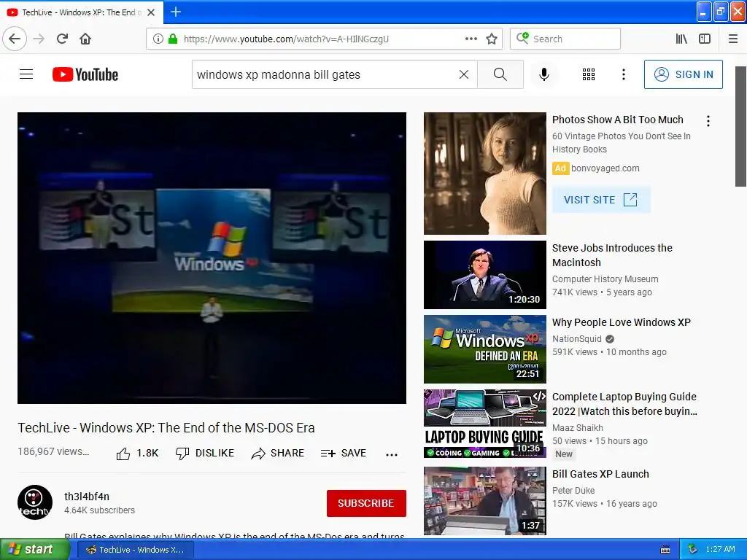Image resolution: width=747 pixels, height=560 pixels.
Task: Open the YouTube apps grid
Action: [589, 74]
